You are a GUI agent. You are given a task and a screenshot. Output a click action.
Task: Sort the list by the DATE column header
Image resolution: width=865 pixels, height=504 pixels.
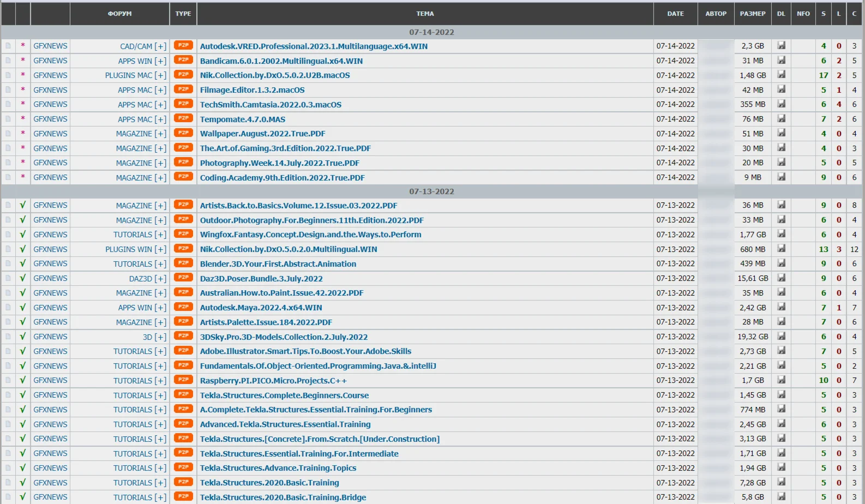click(x=675, y=14)
